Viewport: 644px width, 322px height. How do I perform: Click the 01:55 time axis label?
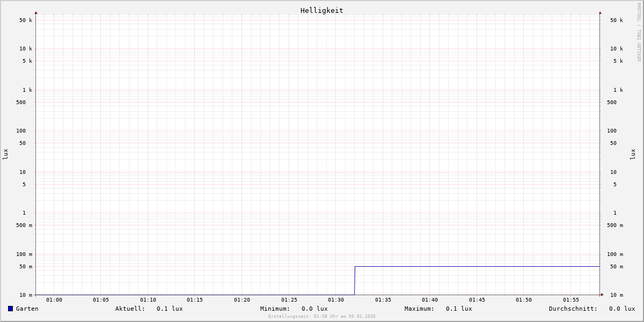[x=571, y=300]
